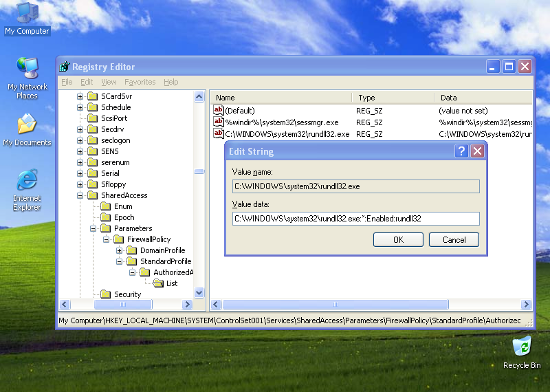Collapse the SharedAccess tree node
Viewport: 550px width, 392px height.
80,195
